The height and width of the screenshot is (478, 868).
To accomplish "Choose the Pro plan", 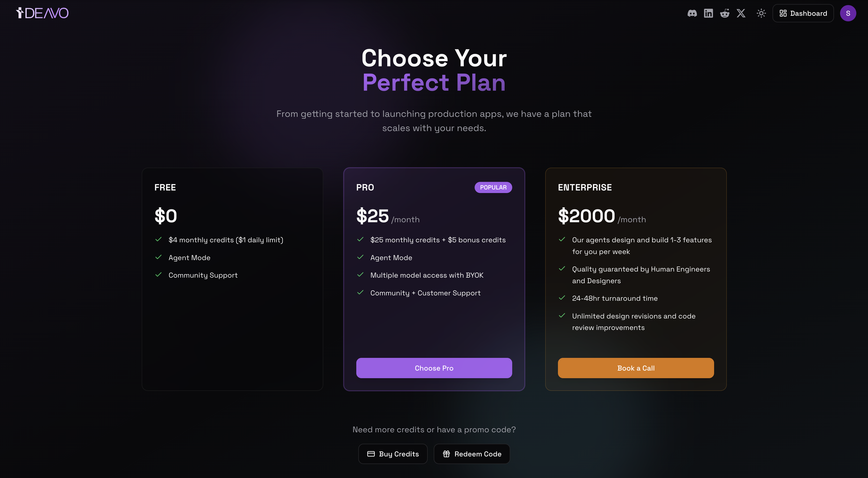I will pyautogui.click(x=434, y=368).
